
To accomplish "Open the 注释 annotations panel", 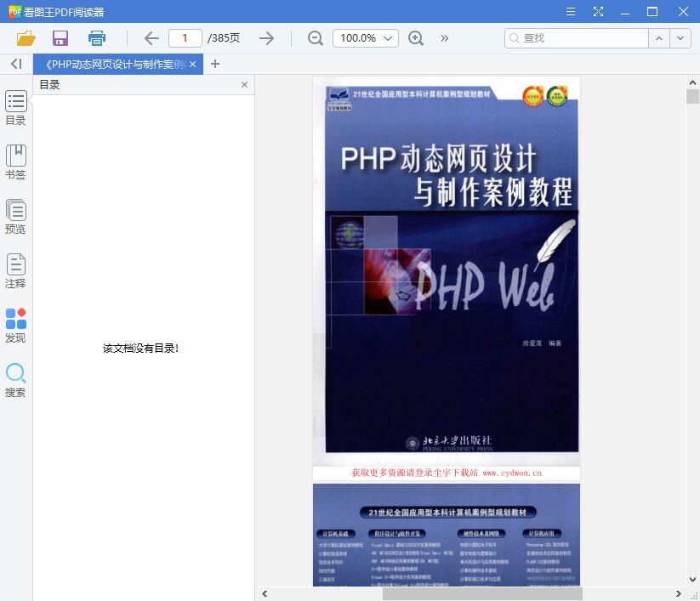I will coord(15,271).
